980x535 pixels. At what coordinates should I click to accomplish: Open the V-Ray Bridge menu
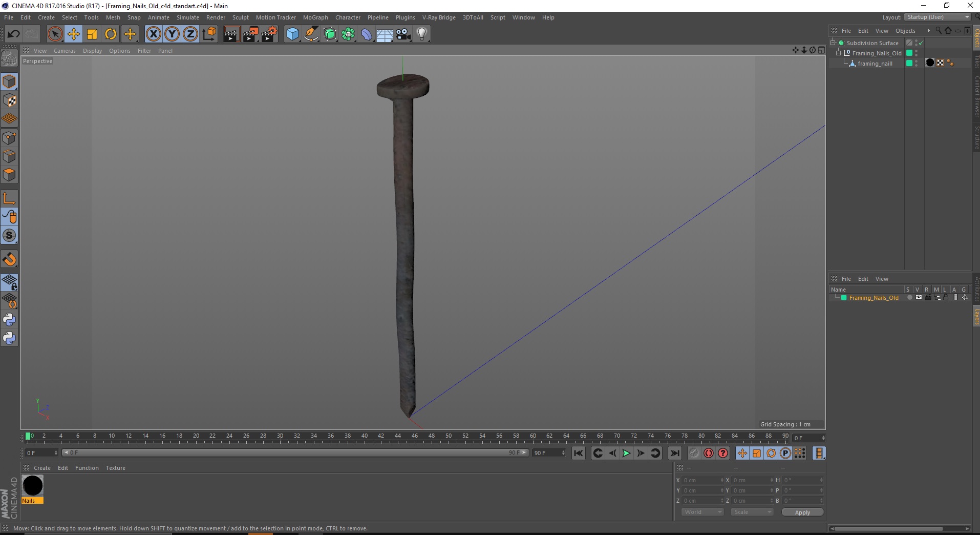[x=439, y=17]
